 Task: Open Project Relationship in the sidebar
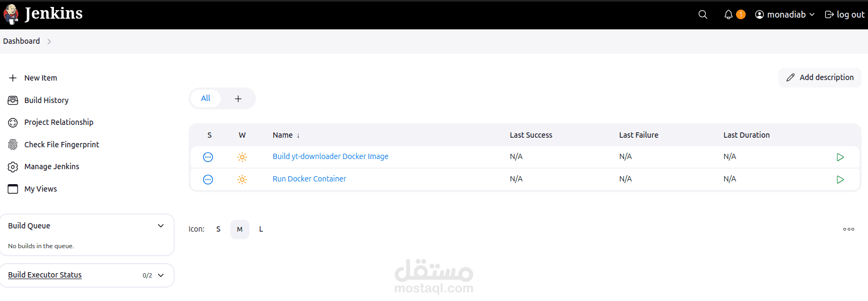(59, 122)
